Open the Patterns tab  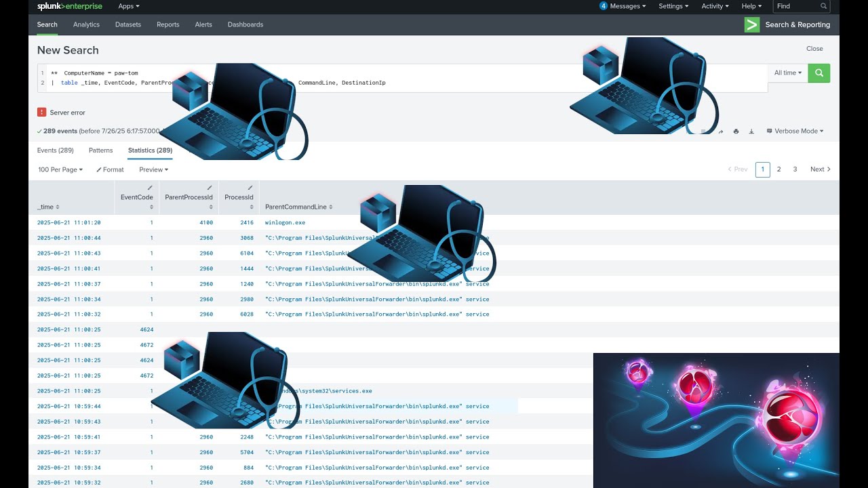pos(101,150)
